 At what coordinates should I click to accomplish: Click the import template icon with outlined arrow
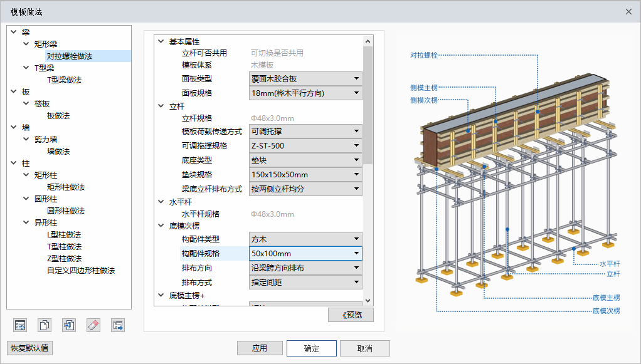[20, 325]
